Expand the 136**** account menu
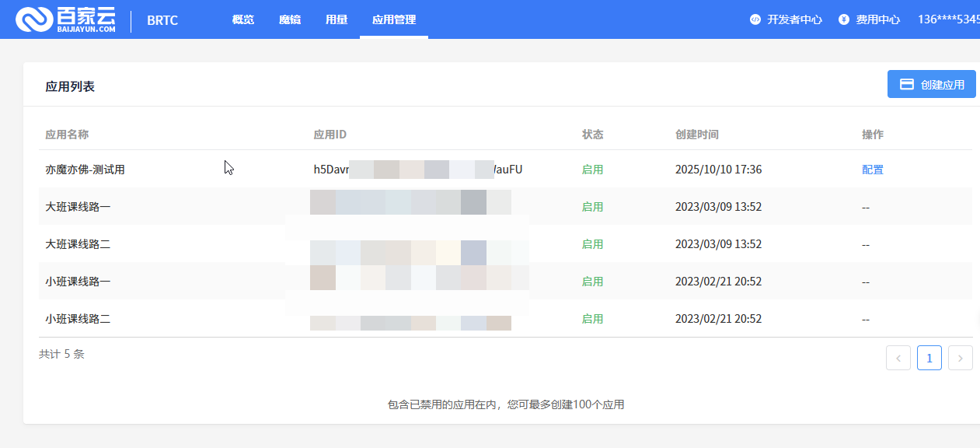This screenshot has width=980, height=448. point(948,20)
